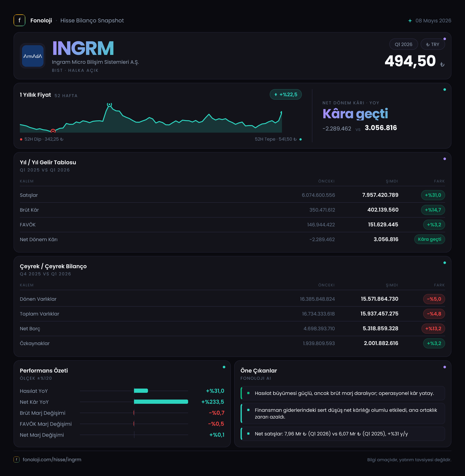This screenshot has height=476, width=465.
Task: Click the FAVÖK value 151.629.445
Action: [383, 224]
